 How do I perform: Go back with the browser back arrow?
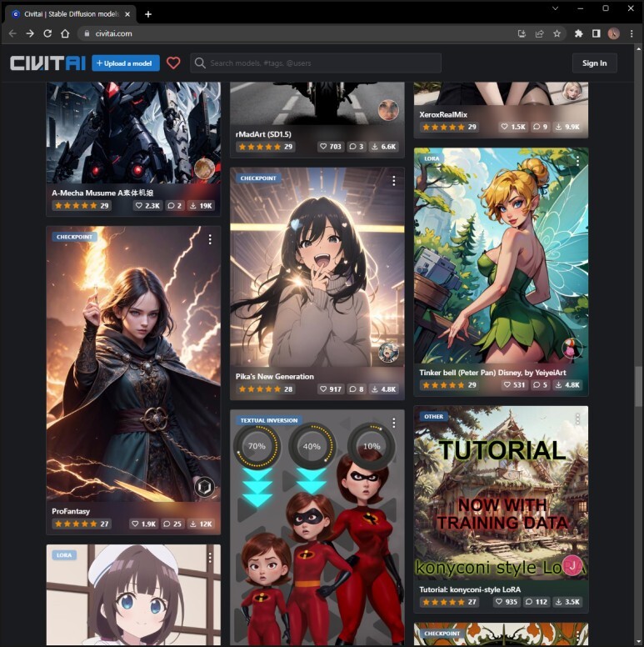point(12,33)
